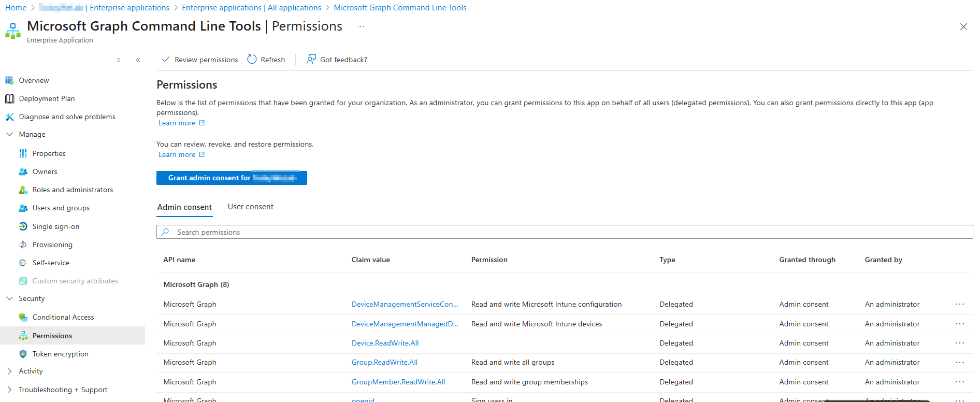This screenshot has height=402, width=980.
Task: Open Deployment Plan in the sidebar
Action: pyautogui.click(x=47, y=98)
